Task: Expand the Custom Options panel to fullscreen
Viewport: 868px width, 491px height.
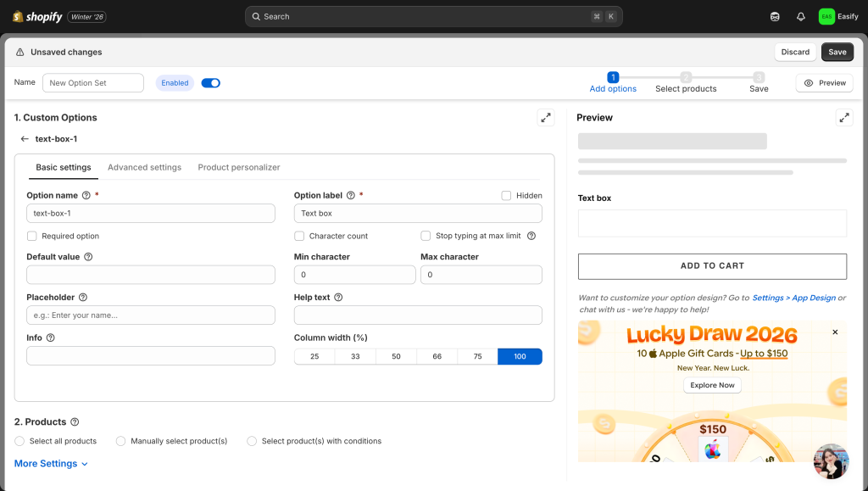Action: coord(546,118)
